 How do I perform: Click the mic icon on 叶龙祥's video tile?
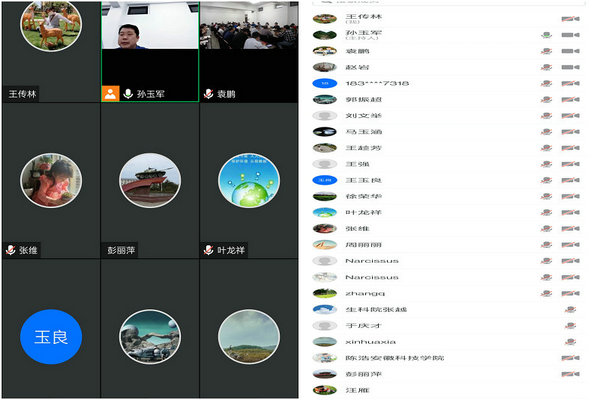tap(209, 250)
